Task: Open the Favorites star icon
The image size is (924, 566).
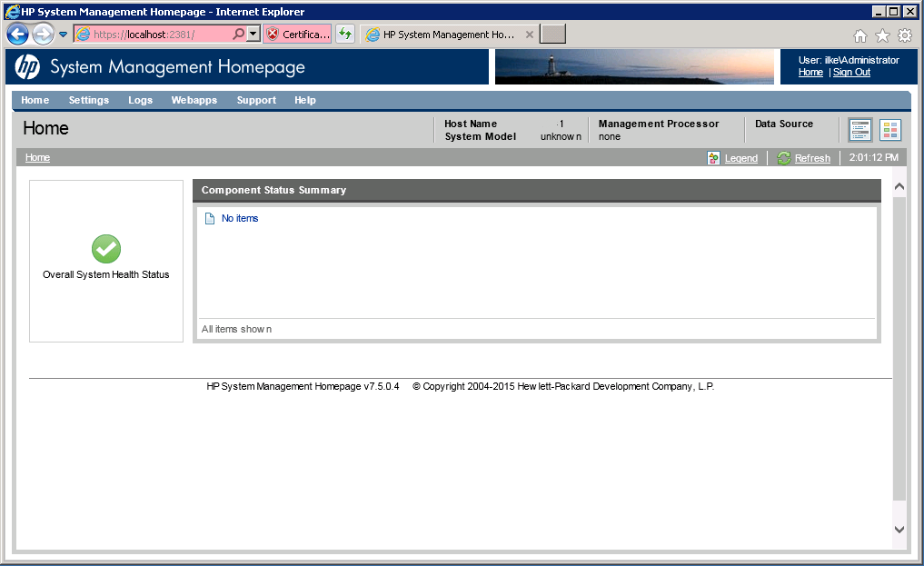Action: coord(882,36)
